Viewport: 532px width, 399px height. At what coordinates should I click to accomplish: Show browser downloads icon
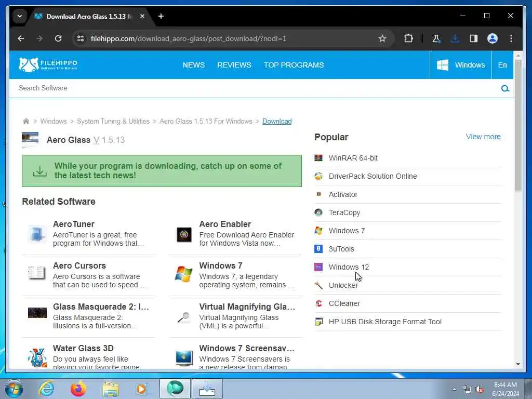455,38
